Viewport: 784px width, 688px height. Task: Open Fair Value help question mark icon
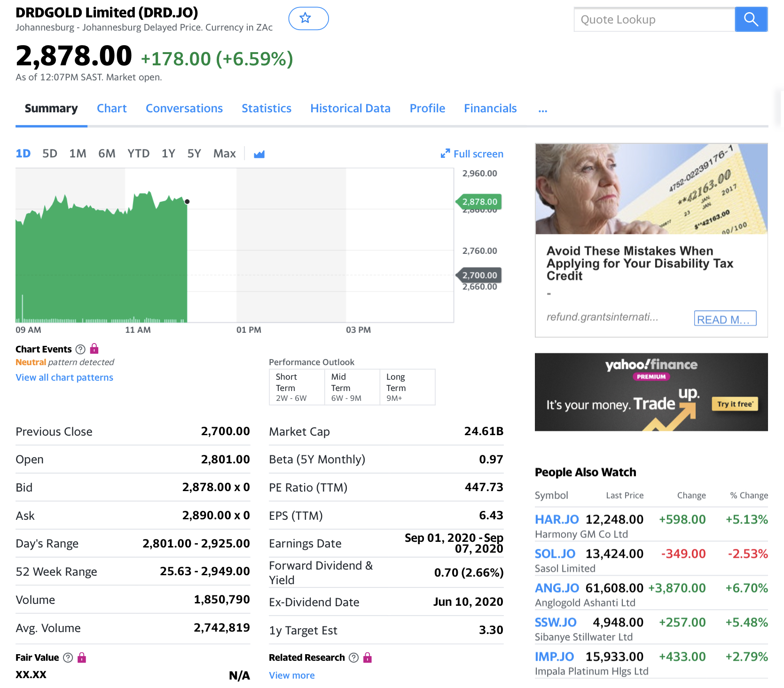[68, 657]
